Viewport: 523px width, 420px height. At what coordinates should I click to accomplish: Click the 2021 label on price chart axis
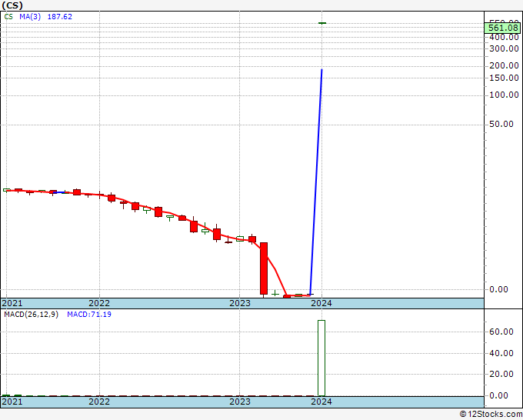[12, 303]
